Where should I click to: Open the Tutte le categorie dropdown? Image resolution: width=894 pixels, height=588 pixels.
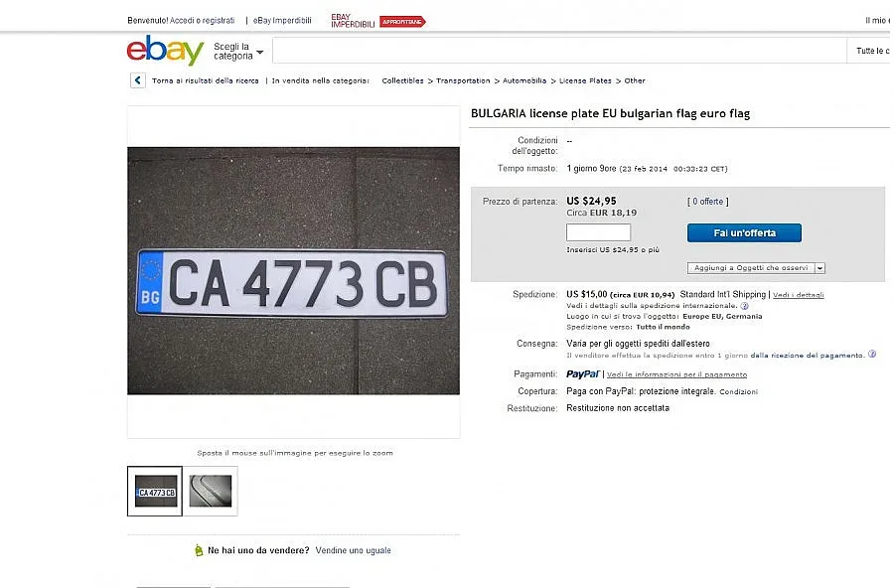[872, 51]
